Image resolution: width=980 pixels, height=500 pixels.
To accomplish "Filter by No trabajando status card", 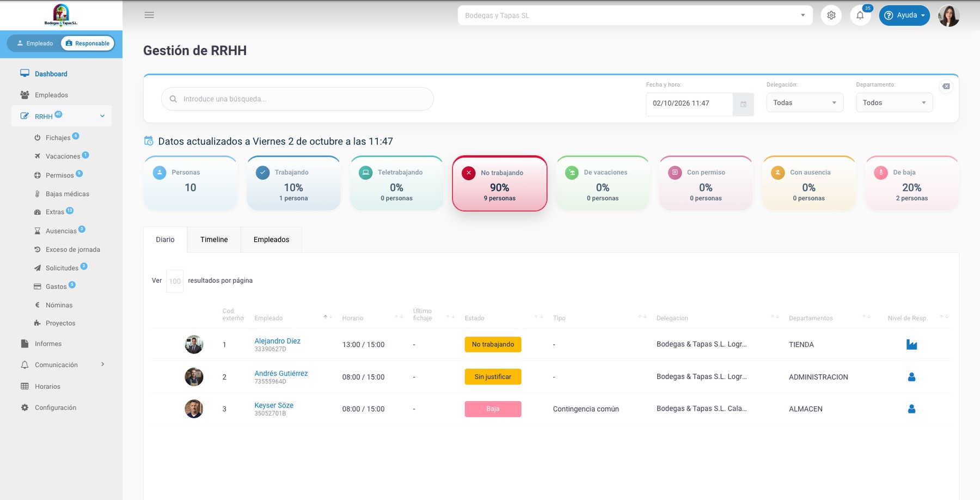I will pos(499,184).
